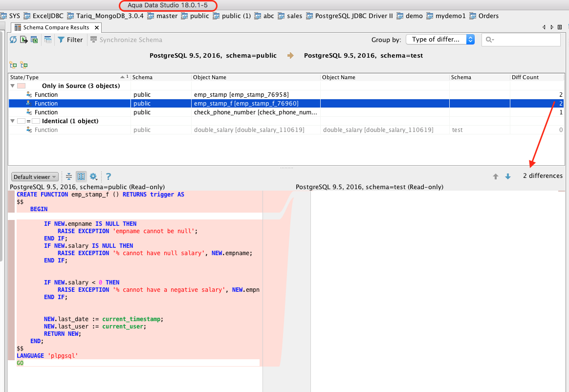Open the public (1) tab
The height and width of the screenshot is (392, 569).
pyautogui.click(x=232, y=16)
